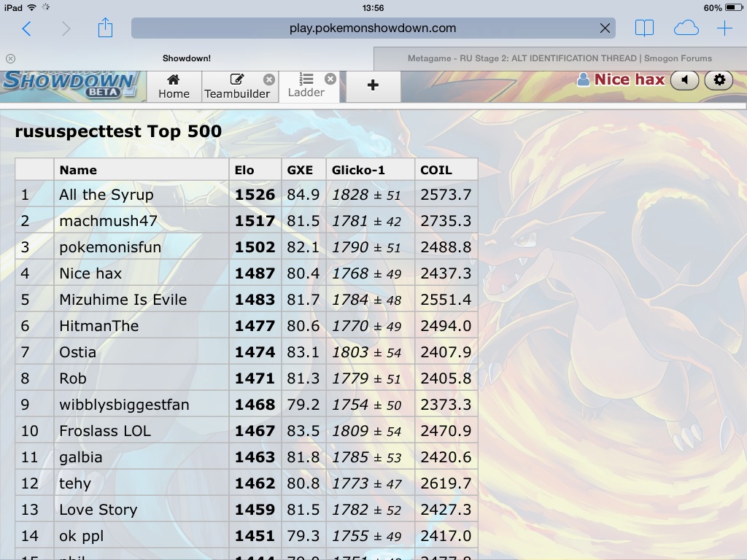Open new room with plus button
This screenshot has height=560, width=747.
coord(373,85)
